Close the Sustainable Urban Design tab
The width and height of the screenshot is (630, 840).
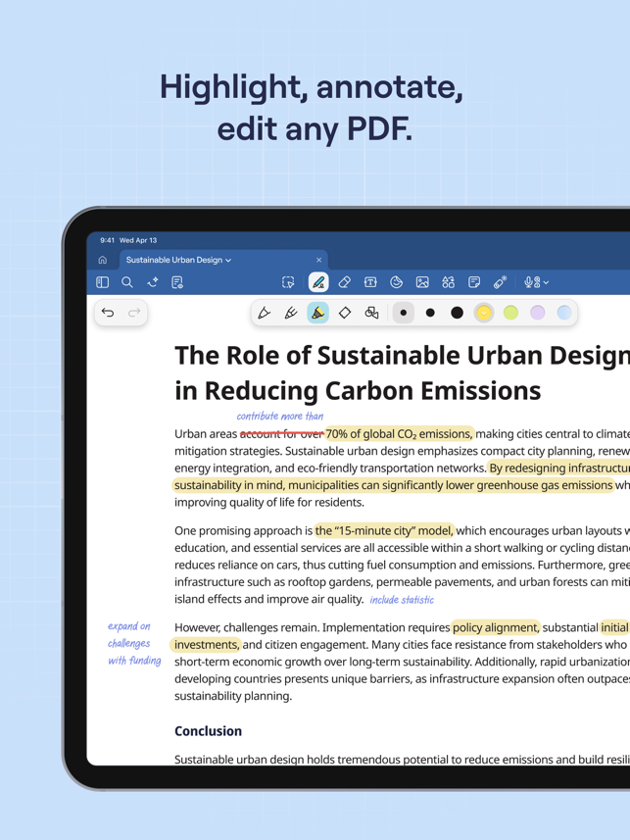point(318,260)
